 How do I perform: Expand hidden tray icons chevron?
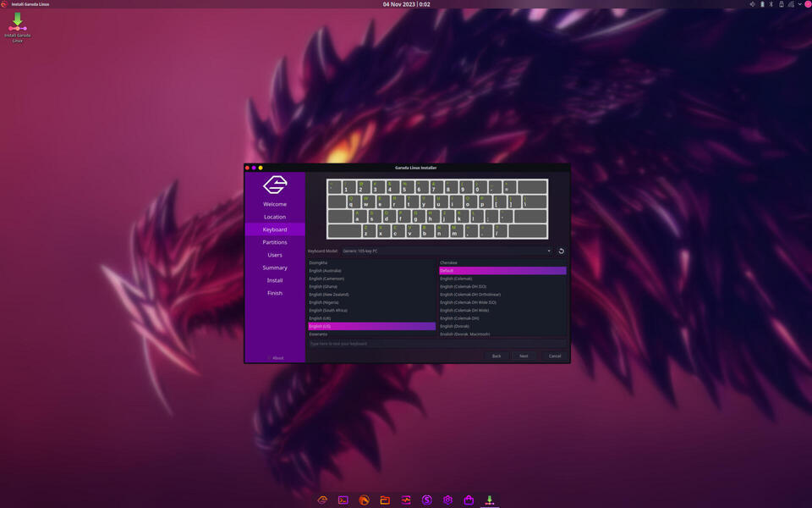click(799, 4)
